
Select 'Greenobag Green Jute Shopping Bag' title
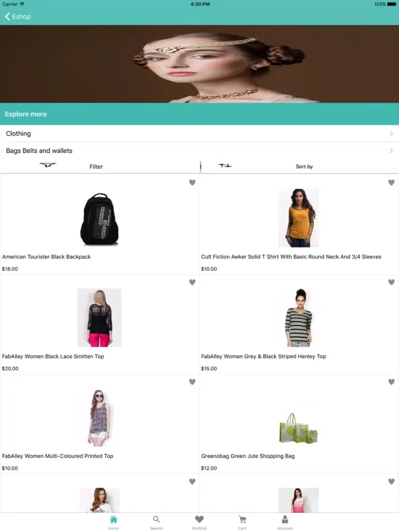(248, 456)
